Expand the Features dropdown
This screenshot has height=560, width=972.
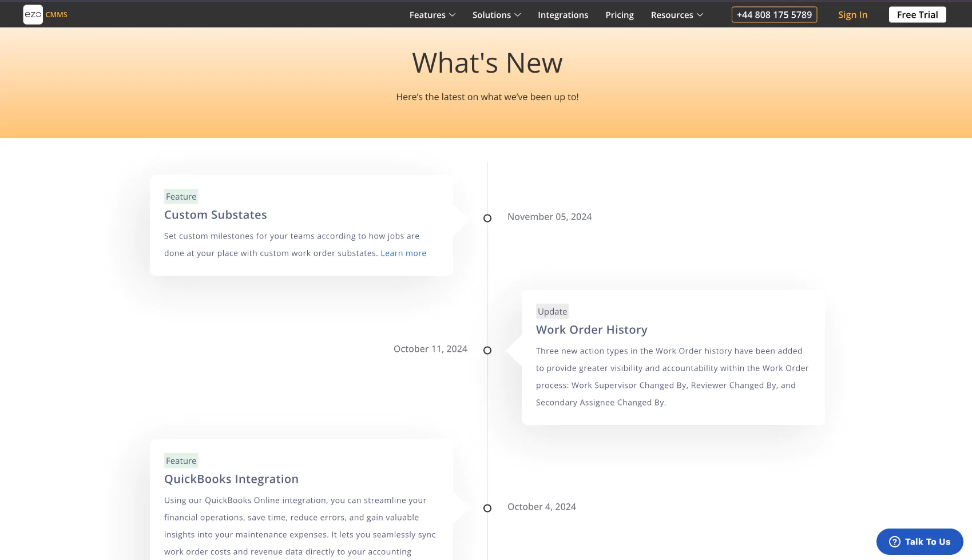coord(432,14)
